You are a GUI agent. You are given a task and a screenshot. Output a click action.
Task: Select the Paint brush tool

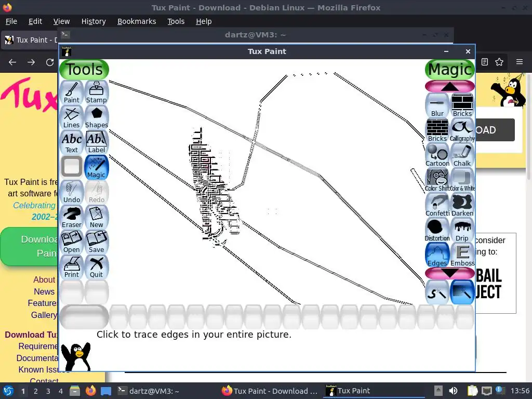pyautogui.click(x=72, y=92)
